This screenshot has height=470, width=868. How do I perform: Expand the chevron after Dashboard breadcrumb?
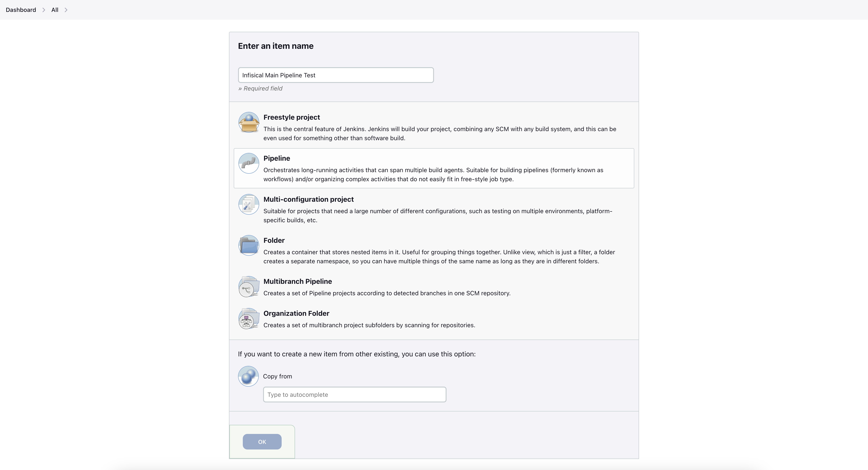[x=43, y=10]
